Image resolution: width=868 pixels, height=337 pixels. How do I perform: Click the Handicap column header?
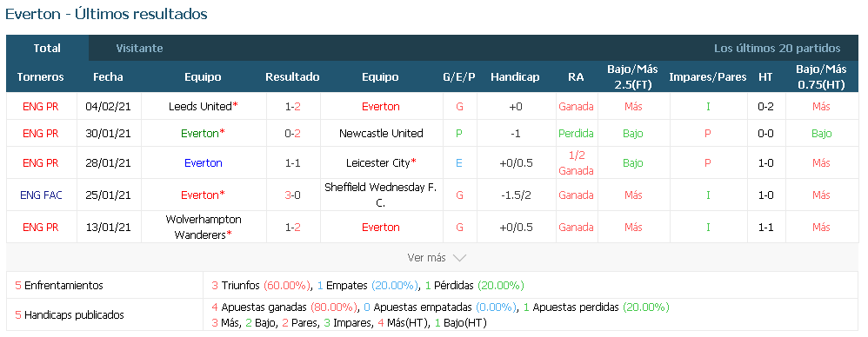515,76
